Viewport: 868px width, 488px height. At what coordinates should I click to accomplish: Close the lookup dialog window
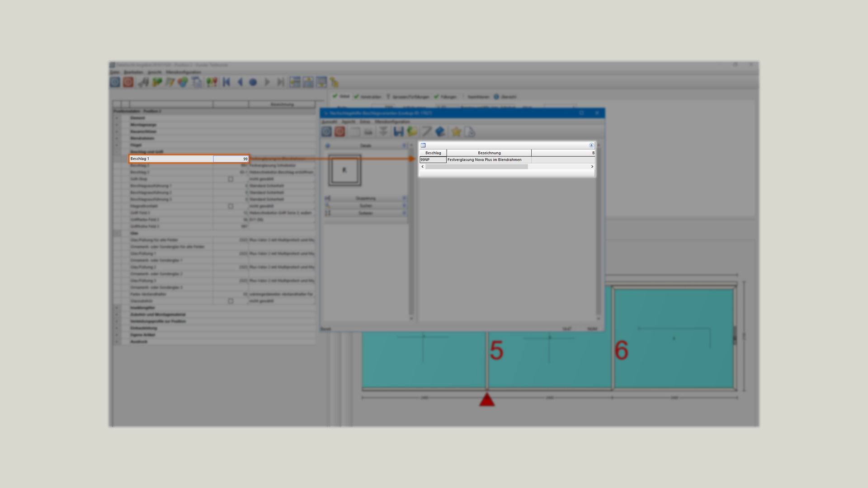(x=597, y=113)
